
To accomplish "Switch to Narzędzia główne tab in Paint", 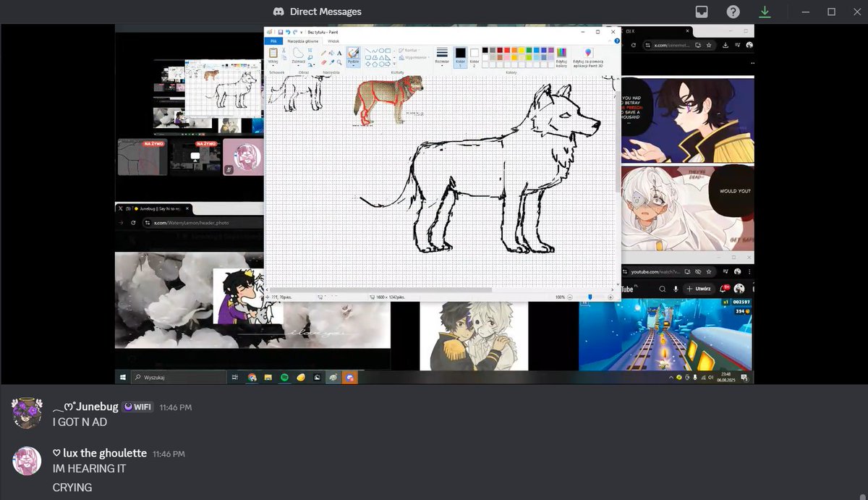I will pyautogui.click(x=303, y=41).
